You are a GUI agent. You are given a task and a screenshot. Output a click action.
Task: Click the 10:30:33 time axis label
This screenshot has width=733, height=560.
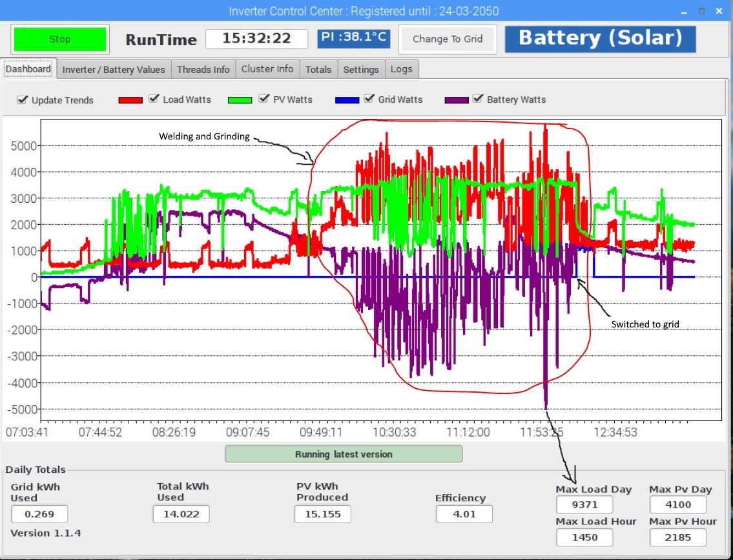pos(394,432)
